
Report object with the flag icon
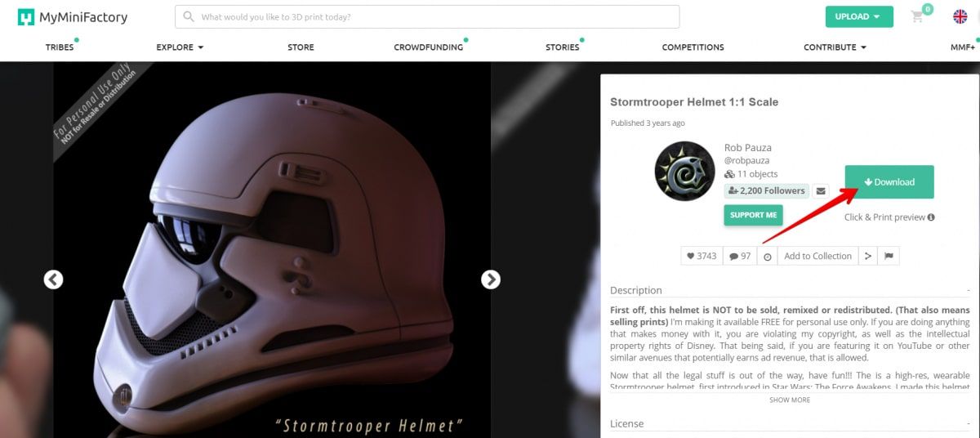pyautogui.click(x=889, y=256)
